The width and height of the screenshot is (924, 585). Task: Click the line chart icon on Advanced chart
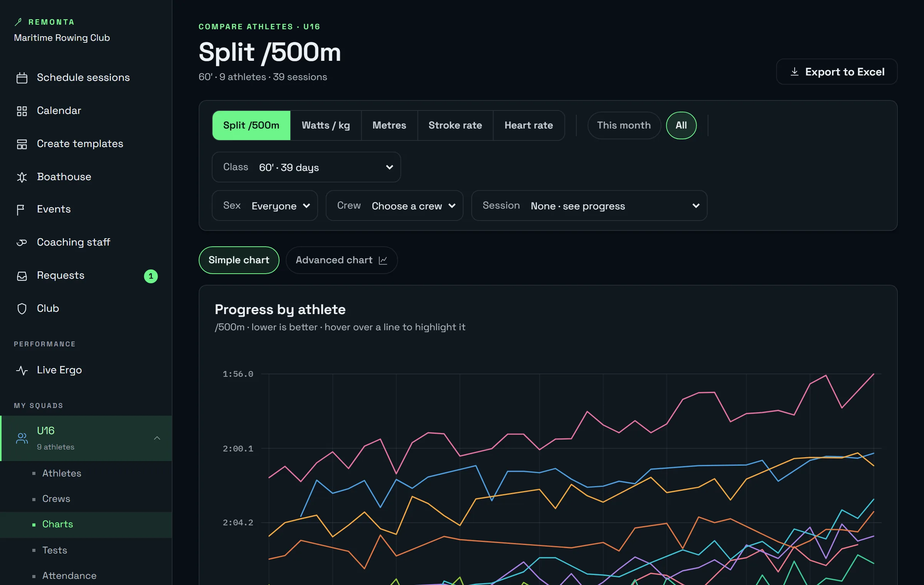pyautogui.click(x=383, y=261)
